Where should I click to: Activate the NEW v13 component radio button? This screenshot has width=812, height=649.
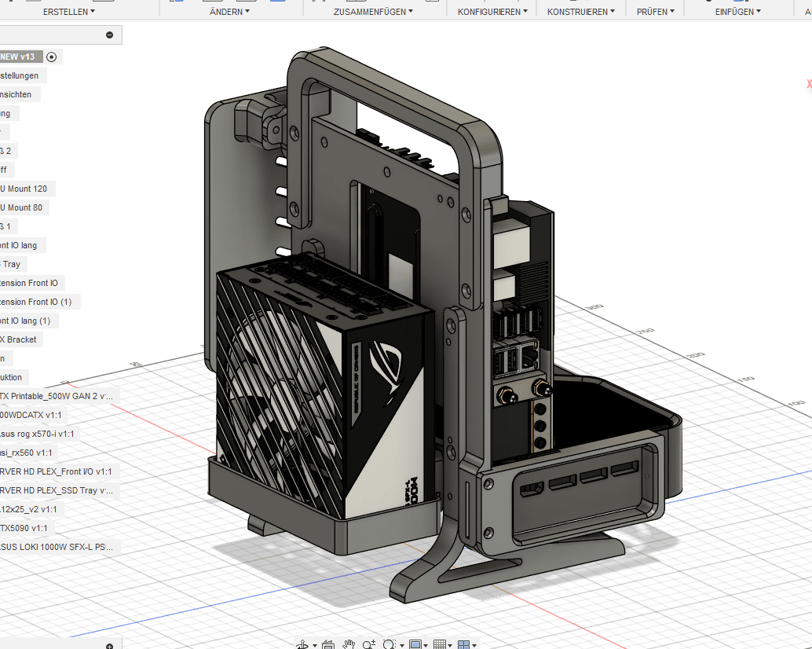pos(51,57)
